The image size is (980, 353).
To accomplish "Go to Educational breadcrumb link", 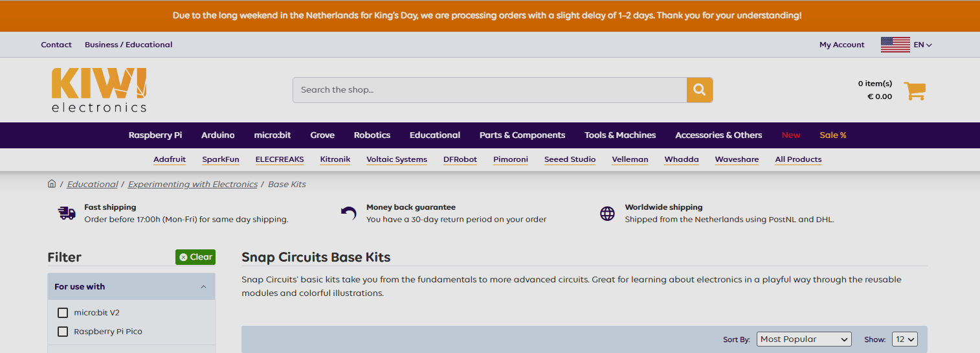I will click(93, 185).
